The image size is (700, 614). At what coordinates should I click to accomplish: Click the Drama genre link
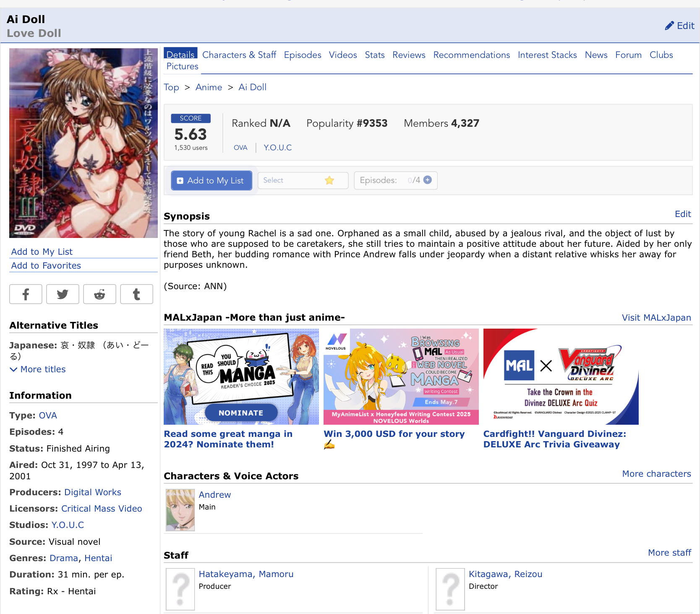pos(64,558)
